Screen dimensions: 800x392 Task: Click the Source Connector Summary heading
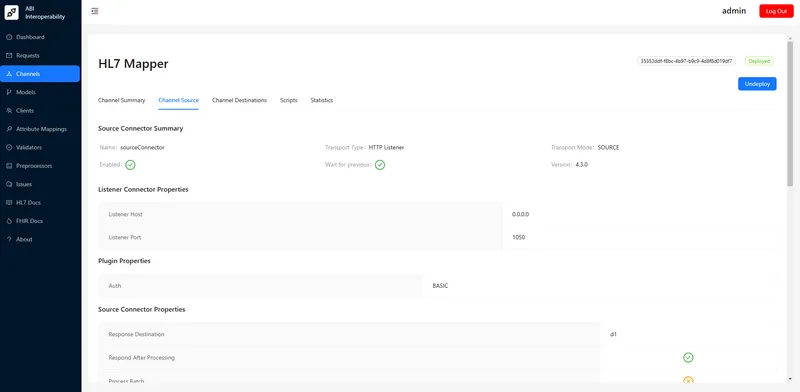click(x=140, y=129)
